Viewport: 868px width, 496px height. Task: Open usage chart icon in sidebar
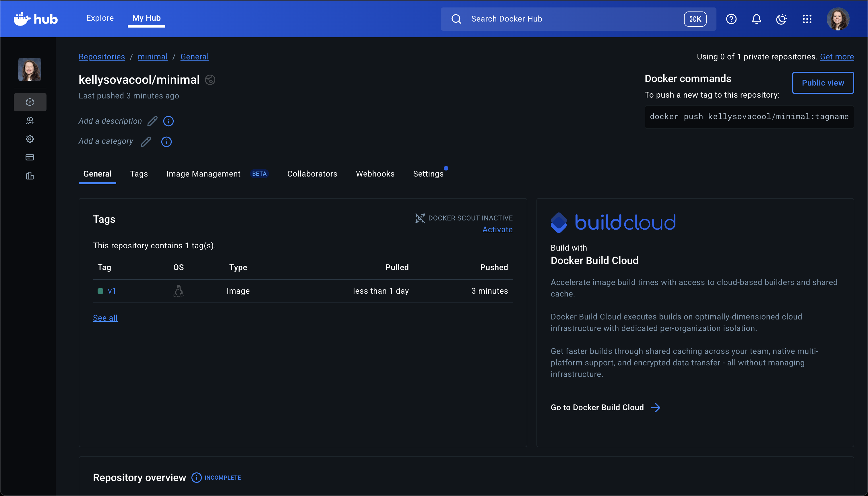[x=30, y=176]
